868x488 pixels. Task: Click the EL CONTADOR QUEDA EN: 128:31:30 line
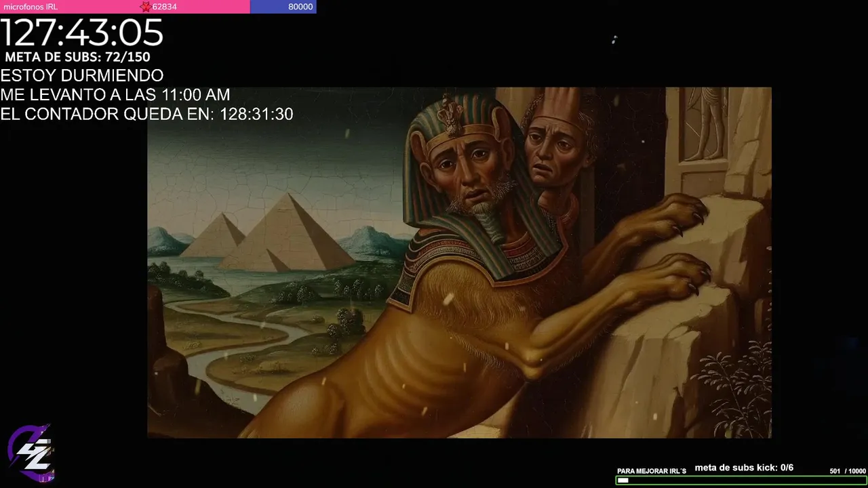click(x=146, y=115)
